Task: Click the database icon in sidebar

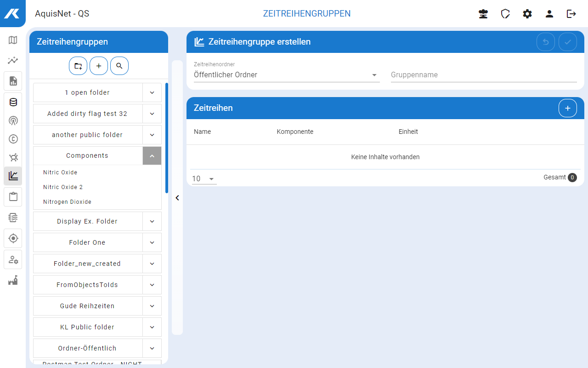Action: click(13, 102)
